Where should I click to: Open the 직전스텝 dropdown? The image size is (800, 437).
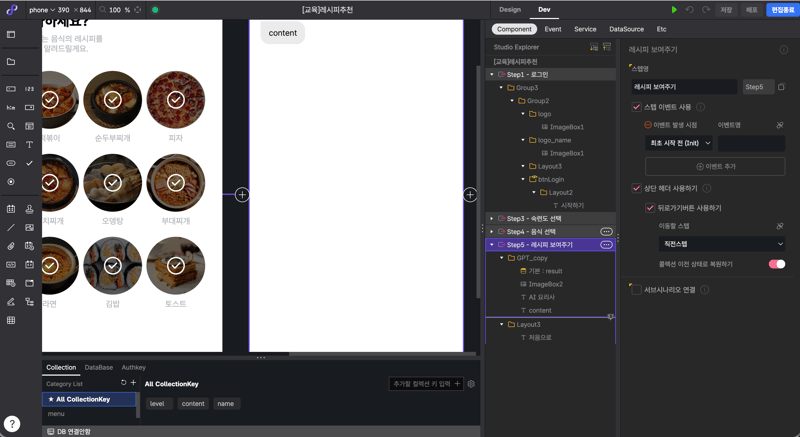click(x=721, y=244)
